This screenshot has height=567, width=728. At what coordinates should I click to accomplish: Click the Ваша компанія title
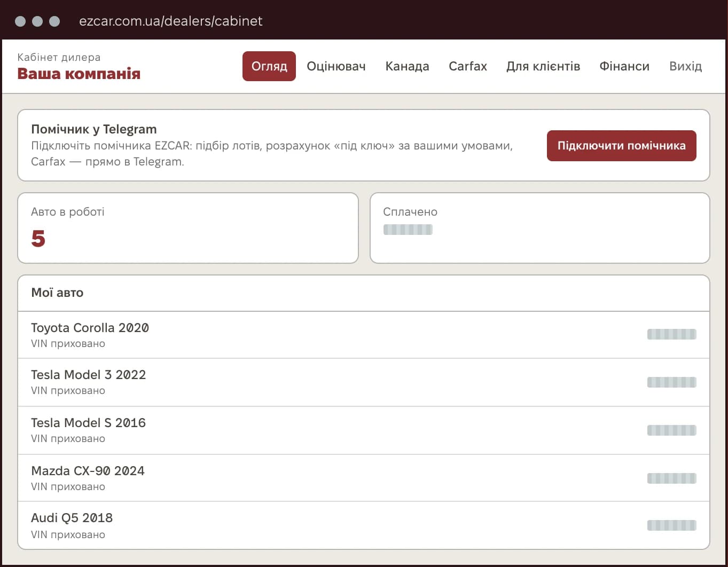79,74
